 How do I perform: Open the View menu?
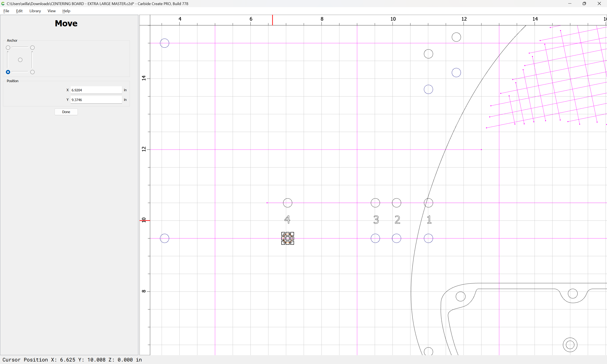(x=51, y=11)
